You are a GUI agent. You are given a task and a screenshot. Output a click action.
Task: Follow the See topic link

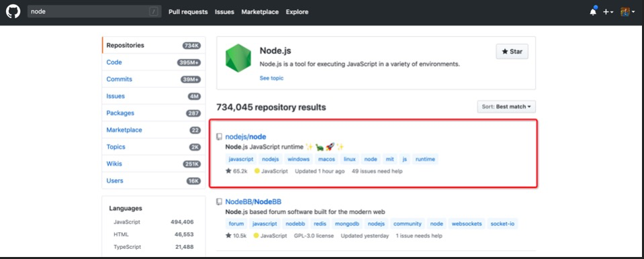pyautogui.click(x=271, y=78)
